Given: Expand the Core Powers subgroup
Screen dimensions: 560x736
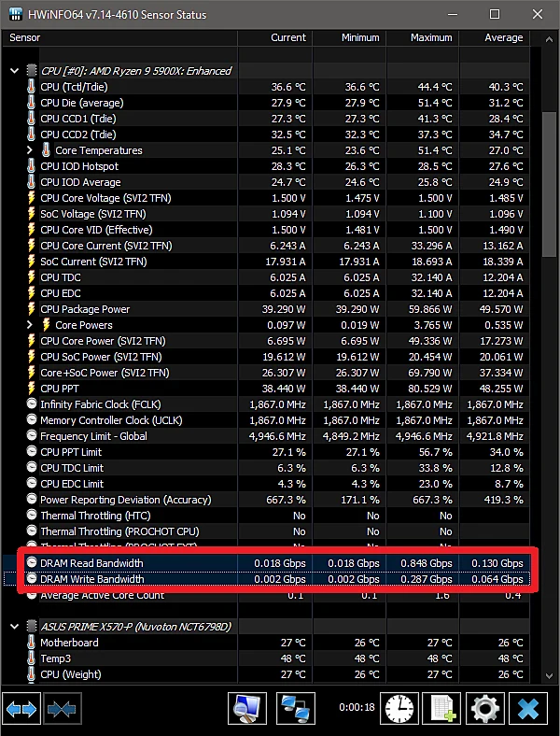Looking at the screenshot, I should pos(30,325).
